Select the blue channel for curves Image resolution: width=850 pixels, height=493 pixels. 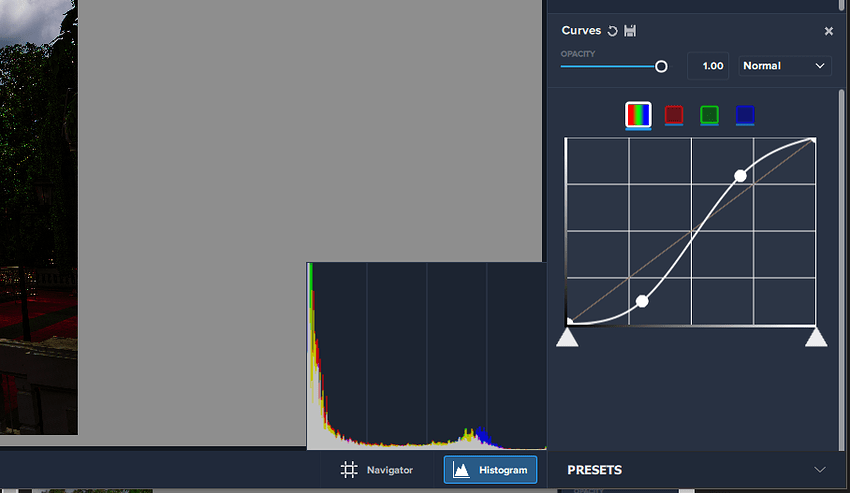pyautogui.click(x=745, y=115)
